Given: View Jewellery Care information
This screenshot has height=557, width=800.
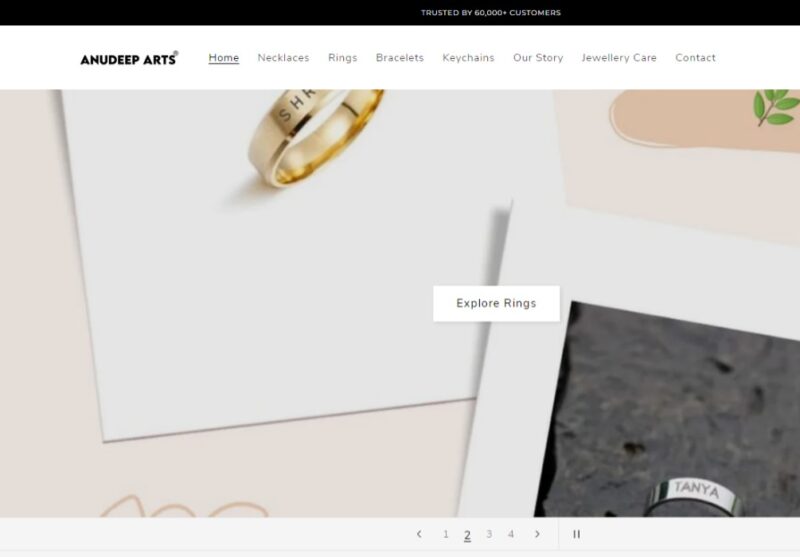Looking at the screenshot, I should 619,58.
